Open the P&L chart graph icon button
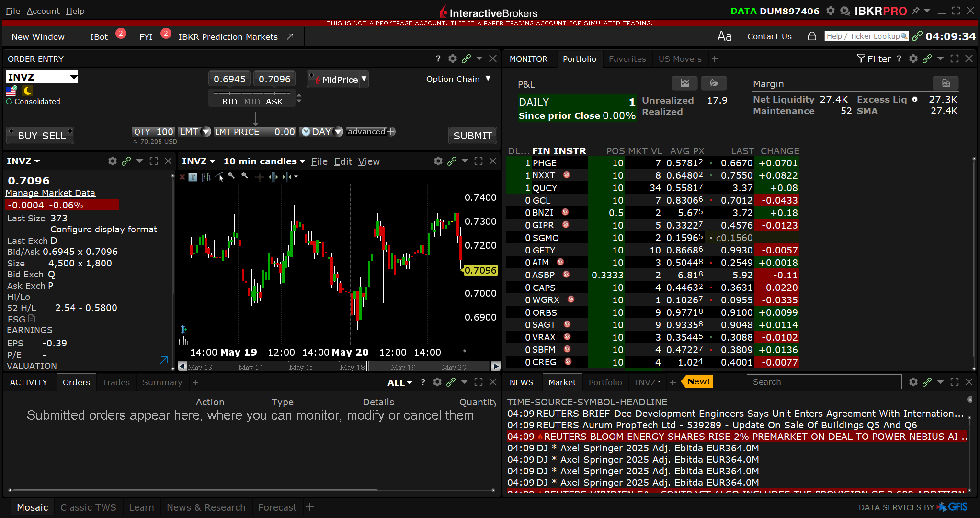Screen dimensions: 980x518 pyautogui.click(x=685, y=83)
